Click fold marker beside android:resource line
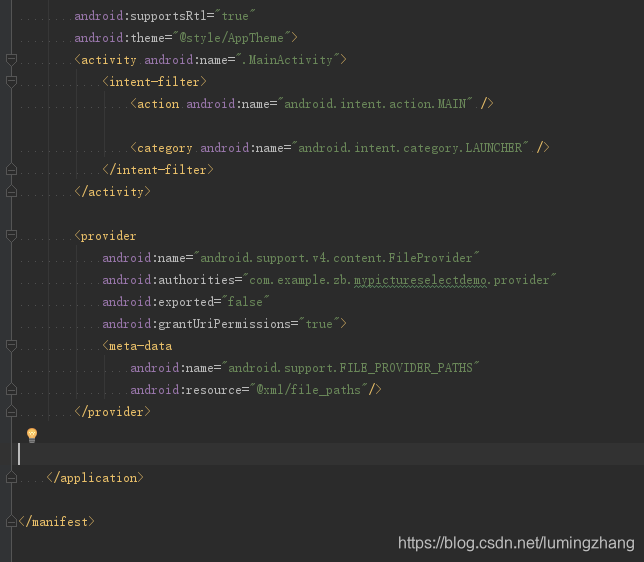This screenshot has width=644, height=562. [x=12, y=389]
